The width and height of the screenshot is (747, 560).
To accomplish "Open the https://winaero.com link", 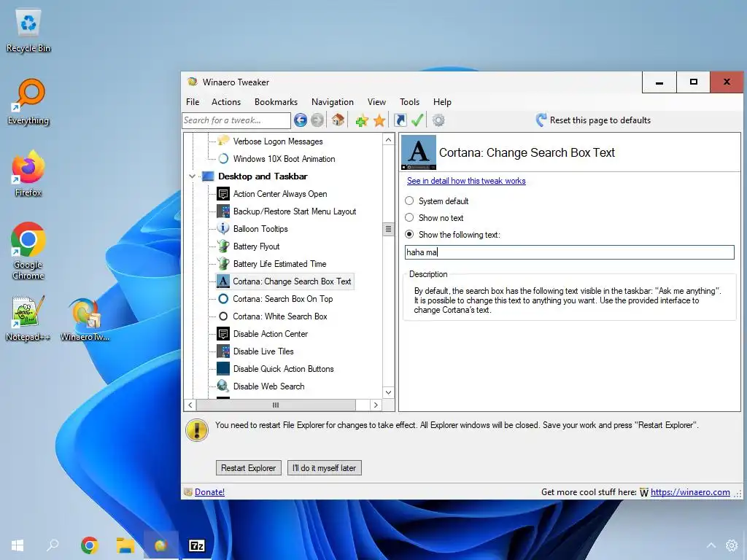I will pyautogui.click(x=690, y=492).
